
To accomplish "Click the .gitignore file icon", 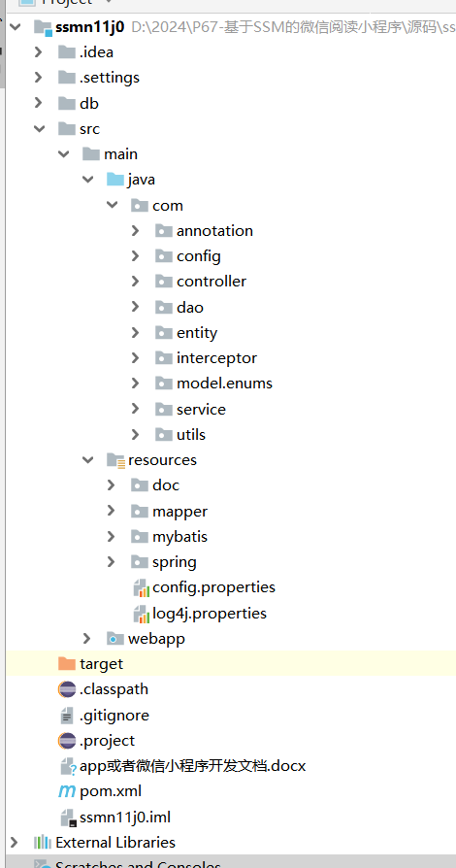I will click(x=67, y=716).
